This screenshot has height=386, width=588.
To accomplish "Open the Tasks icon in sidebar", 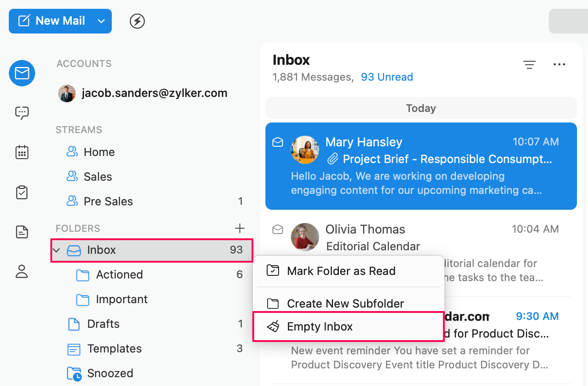I will click(22, 192).
